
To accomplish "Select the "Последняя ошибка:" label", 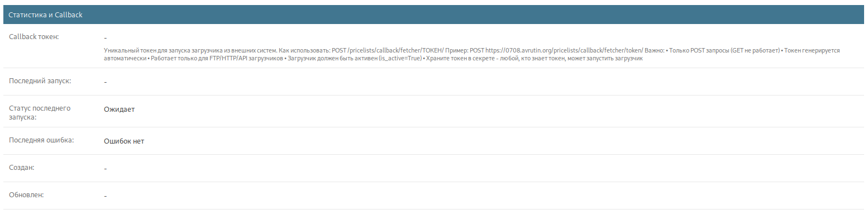I will coord(41,140).
